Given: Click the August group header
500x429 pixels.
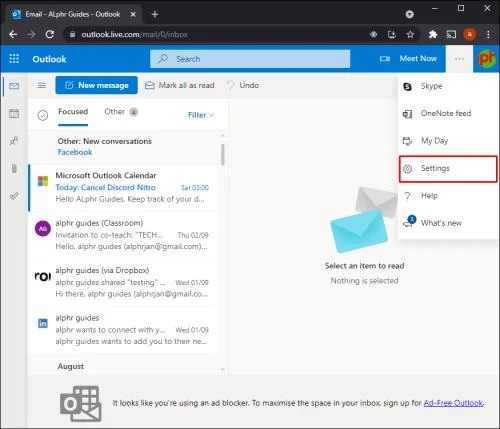Looking at the screenshot, I should (71, 366).
